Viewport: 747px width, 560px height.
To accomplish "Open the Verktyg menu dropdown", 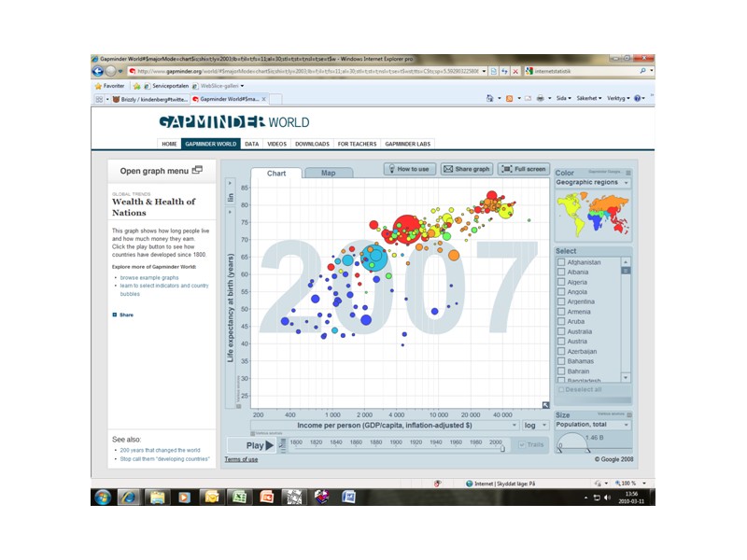I will [618, 98].
